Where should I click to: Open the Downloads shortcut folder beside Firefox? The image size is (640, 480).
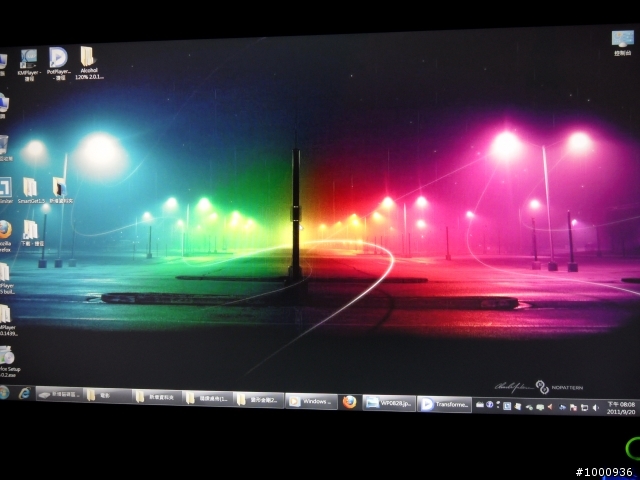pos(32,233)
